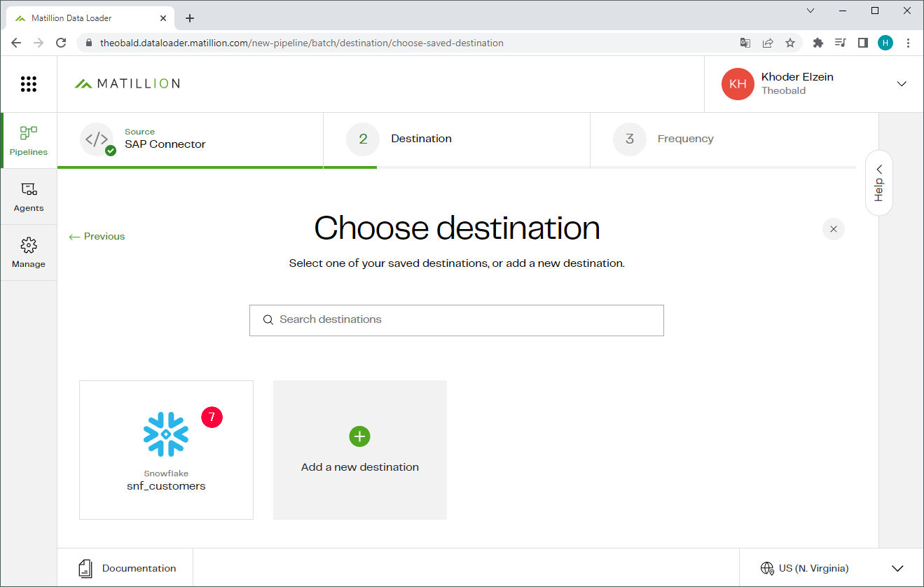This screenshot has width=924, height=587.
Task: Expand the Help side panel
Action: tap(879, 183)
